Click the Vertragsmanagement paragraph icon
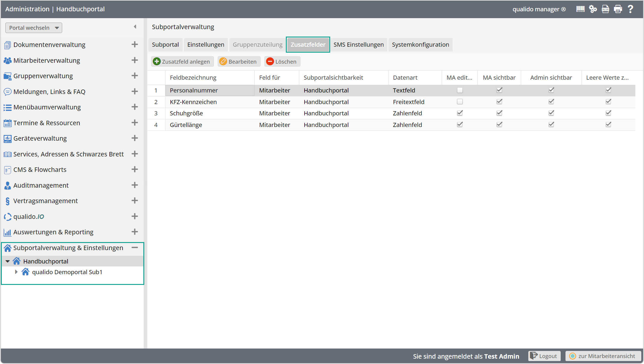This screenshot has height=364, width=644. [x=7, y=201]
